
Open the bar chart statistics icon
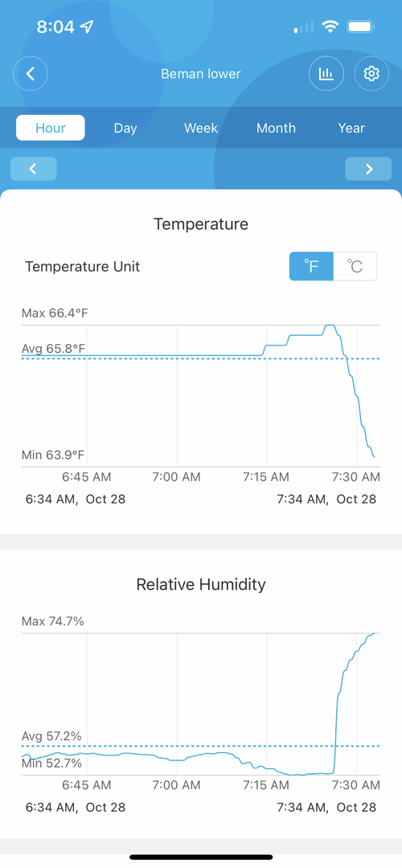tap(326, 74)
